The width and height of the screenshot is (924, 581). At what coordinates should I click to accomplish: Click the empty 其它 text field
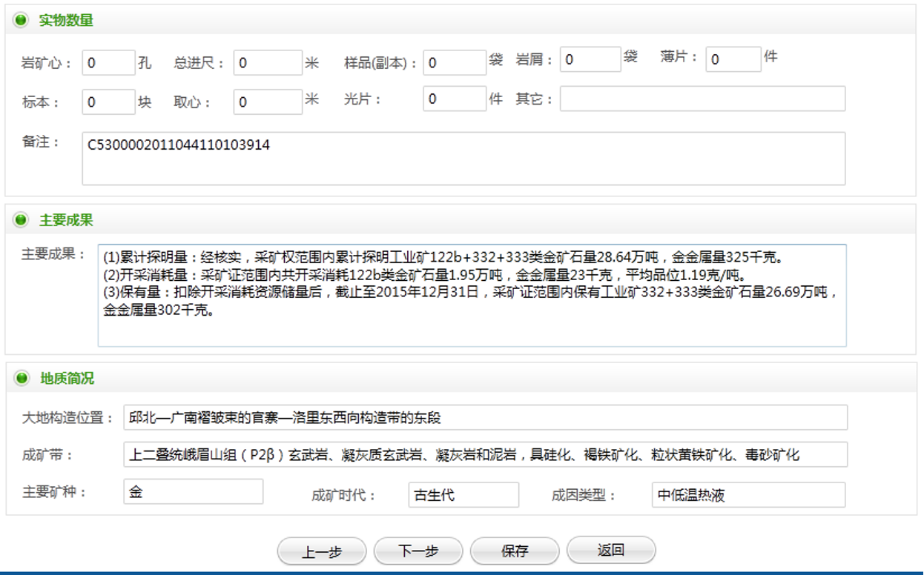coord(702,99)
